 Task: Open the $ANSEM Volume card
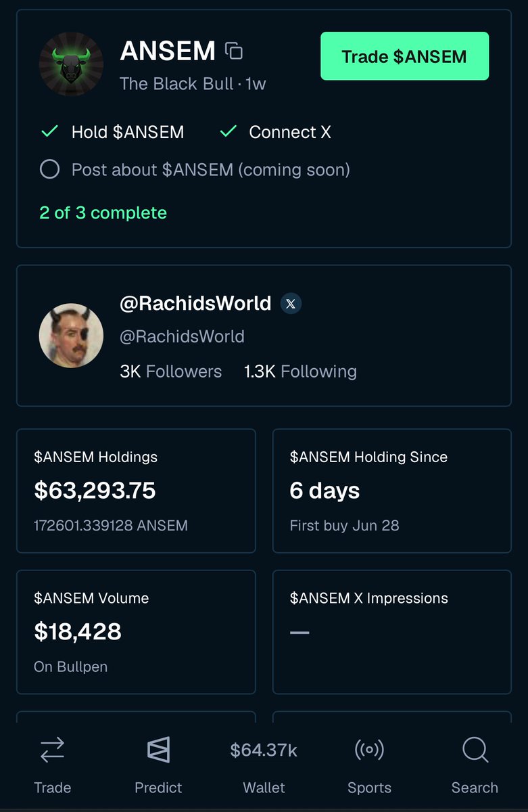[x=136, y=632]
